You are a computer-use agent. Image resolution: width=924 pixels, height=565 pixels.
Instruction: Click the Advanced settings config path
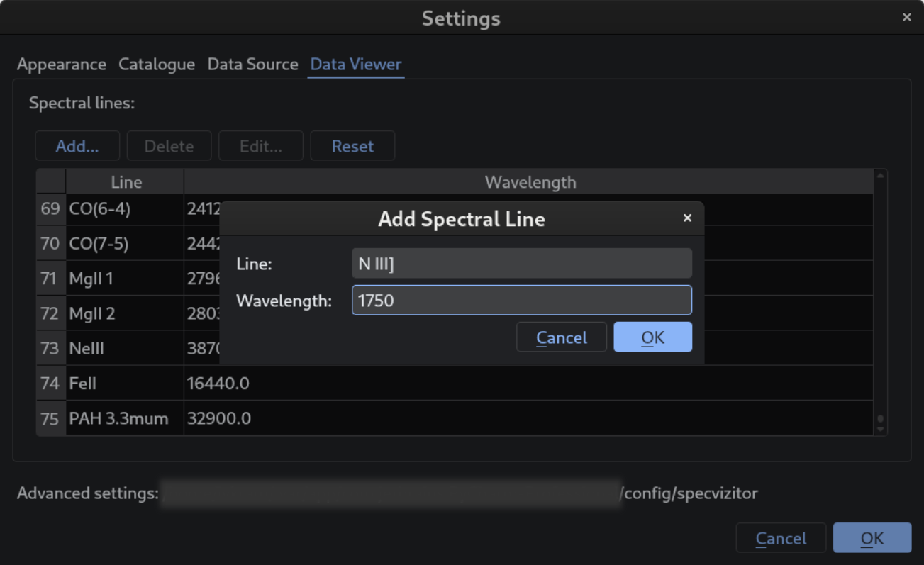(x=460, y=493)
